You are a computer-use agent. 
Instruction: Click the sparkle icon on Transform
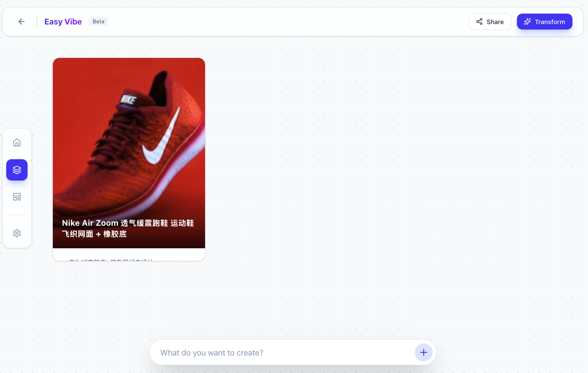click(527, 22)
